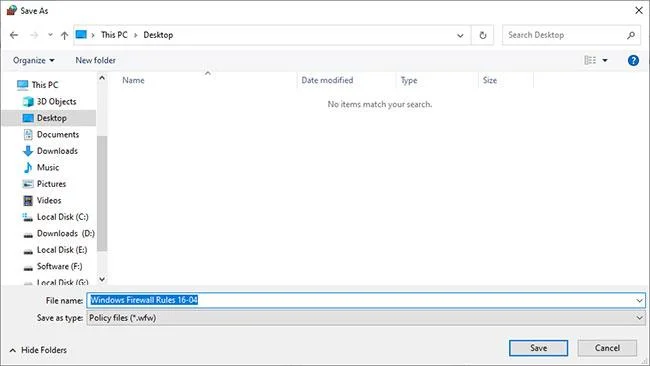Refresh the Desktop folder view
650x366 pixels.
483,35
